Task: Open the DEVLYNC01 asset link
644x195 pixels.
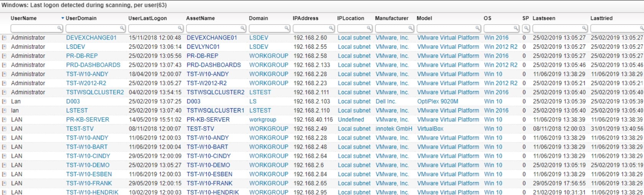Action: 203,47
